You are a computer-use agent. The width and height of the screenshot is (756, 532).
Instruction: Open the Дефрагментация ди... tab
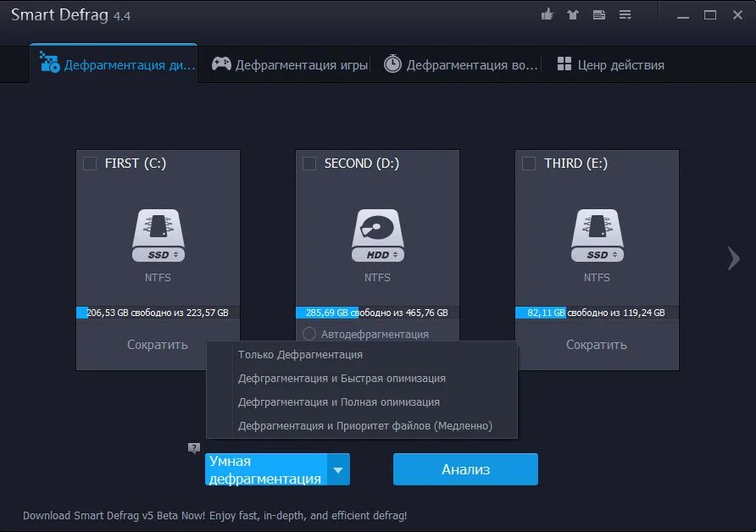pyautogui.click(x=114, y=64)
